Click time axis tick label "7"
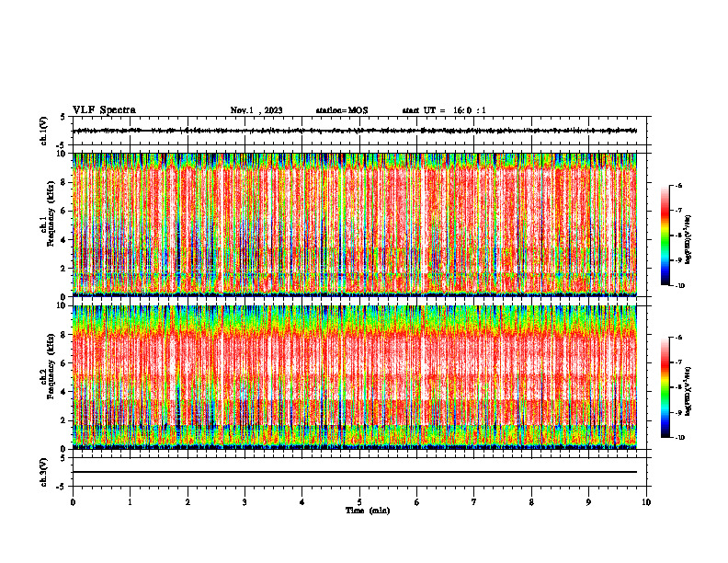The width and height of the screenshot is (728, 563). [474, 502]
